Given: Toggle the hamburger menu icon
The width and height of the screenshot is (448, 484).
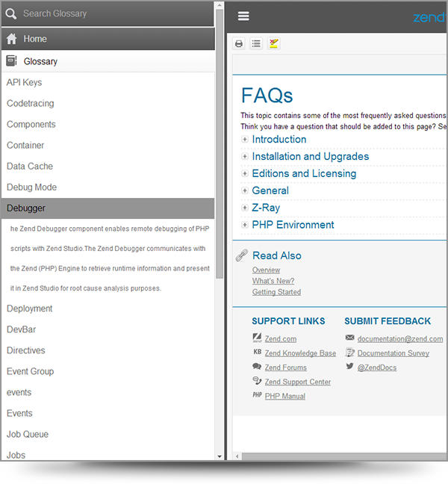Looking at the screenshot, I should (243, 16).
